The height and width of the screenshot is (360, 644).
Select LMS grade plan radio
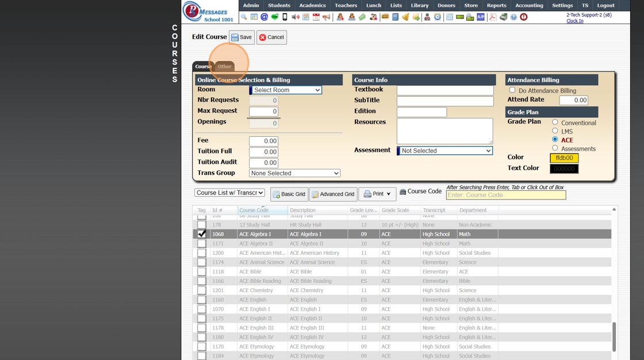click(555, 131)
